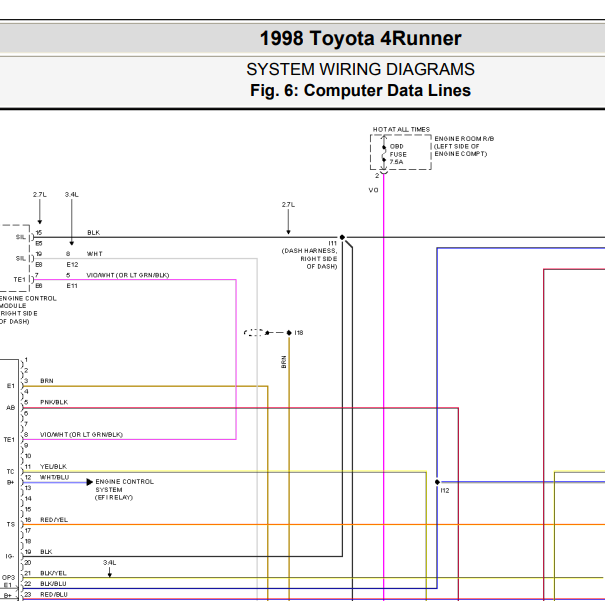Click the '1998 Toyota 4Runner' title heading
Viewport: 605px width, 601px height.
coord(360,39)
